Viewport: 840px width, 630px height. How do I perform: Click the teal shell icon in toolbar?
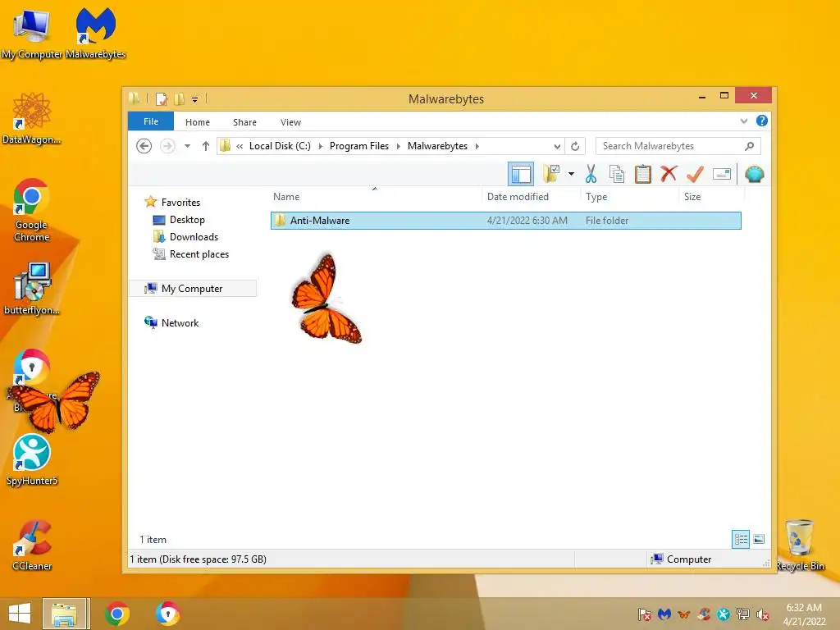coord(755,174)
